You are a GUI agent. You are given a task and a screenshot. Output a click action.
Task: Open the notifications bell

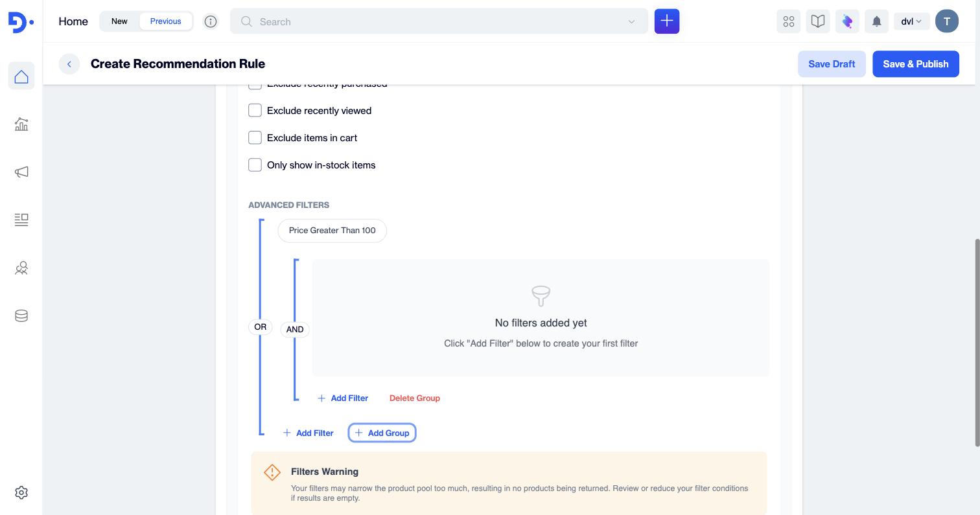876,21
